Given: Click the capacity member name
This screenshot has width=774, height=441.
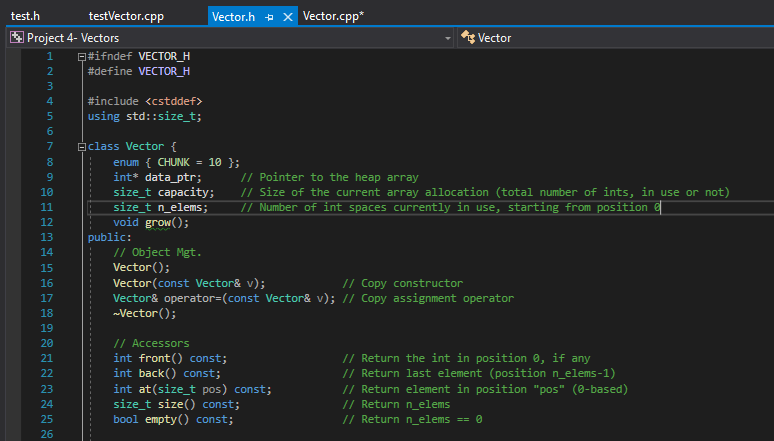Looking at the screenshot, I should click(183, 192).
